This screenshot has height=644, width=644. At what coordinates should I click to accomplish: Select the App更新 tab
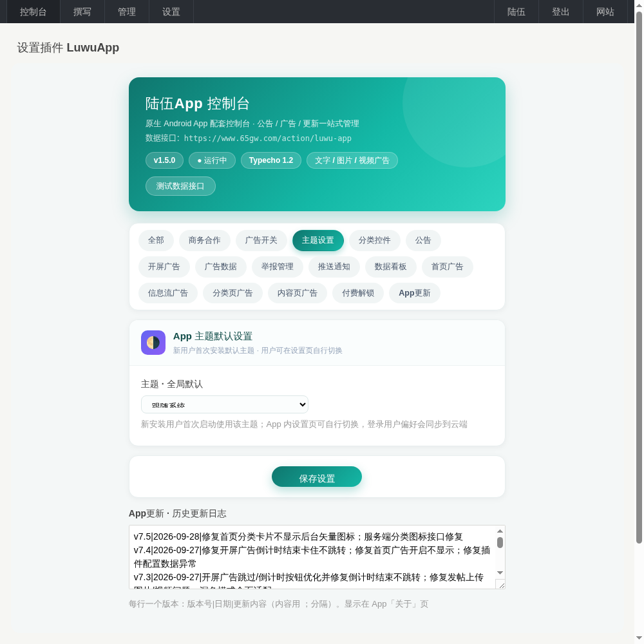pos(415,293)
